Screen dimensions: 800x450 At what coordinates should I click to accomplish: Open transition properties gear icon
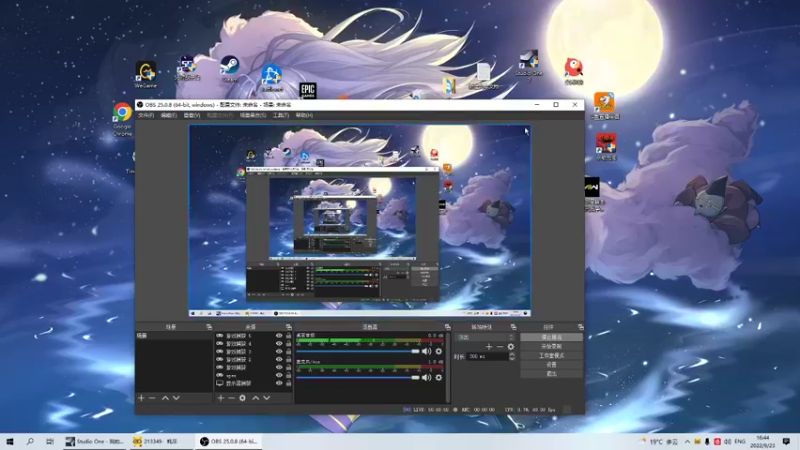coord(511,347)
